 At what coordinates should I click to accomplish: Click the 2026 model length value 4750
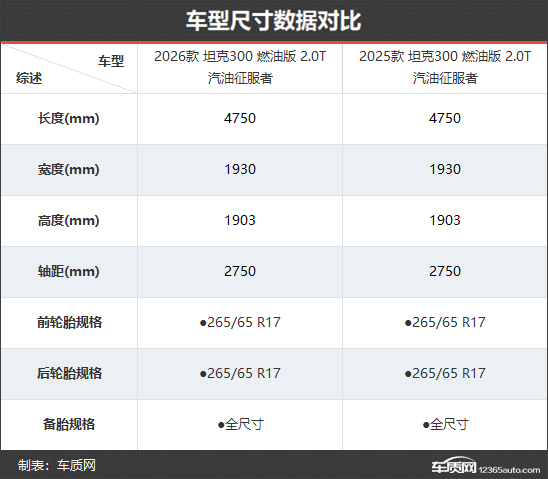pyautogui.click(x=240, y=118)
